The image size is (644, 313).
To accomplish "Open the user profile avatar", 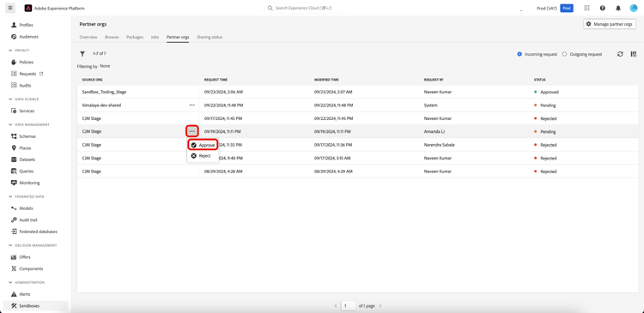I will [x=634, y=8].
